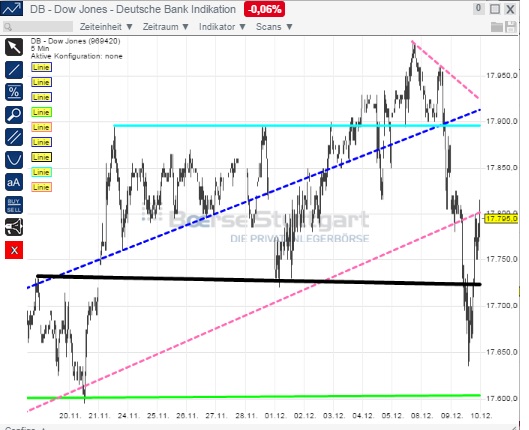
Task: Click the floppy disk save icon
Action: 511,27
